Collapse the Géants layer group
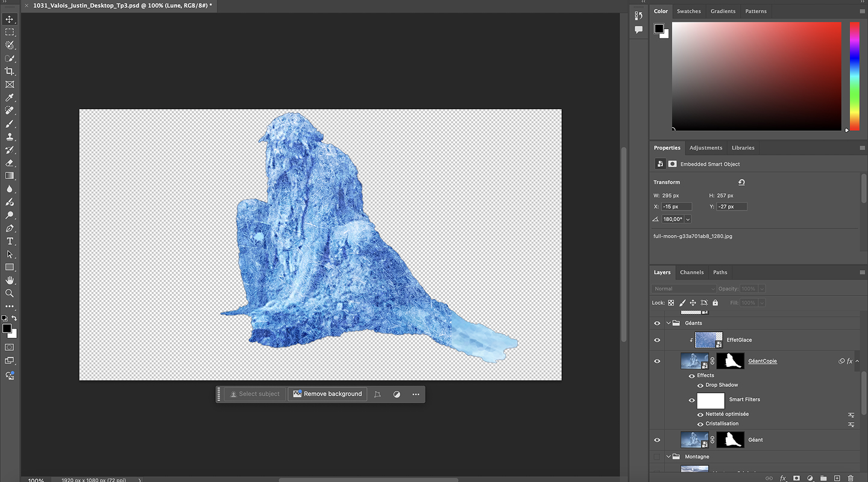The height and width of the screenshot is (482, 868). click(668, 323)
